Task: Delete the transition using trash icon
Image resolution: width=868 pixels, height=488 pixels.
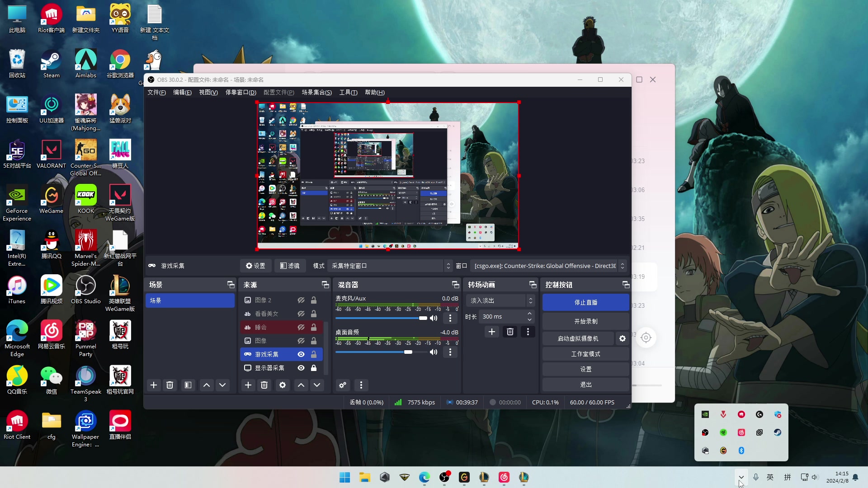Action: (510, 332)
